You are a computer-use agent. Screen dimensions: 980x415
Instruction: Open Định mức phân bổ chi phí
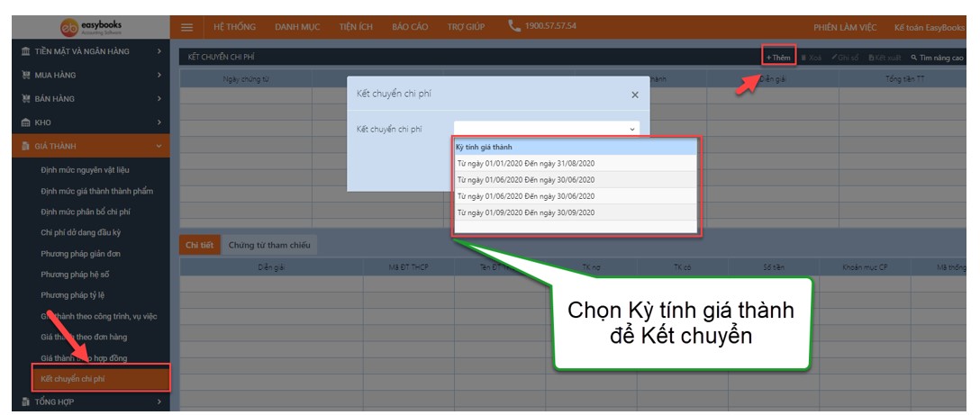point(86,212)
